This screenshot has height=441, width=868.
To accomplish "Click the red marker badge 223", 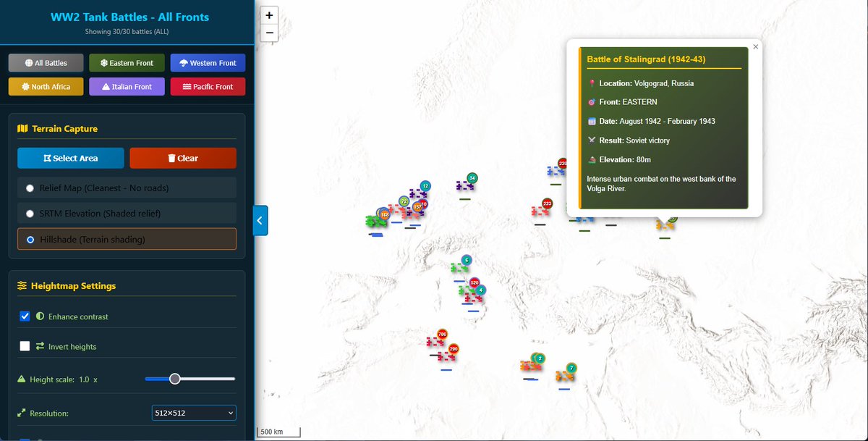I will tap(547, 203).
